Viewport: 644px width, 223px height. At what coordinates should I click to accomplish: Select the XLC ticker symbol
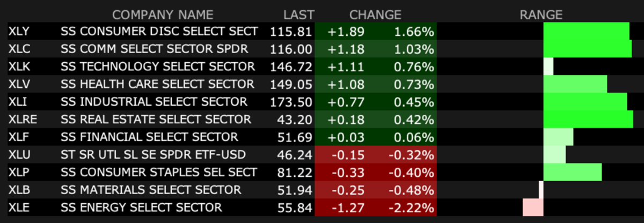(x=19, y=49)
